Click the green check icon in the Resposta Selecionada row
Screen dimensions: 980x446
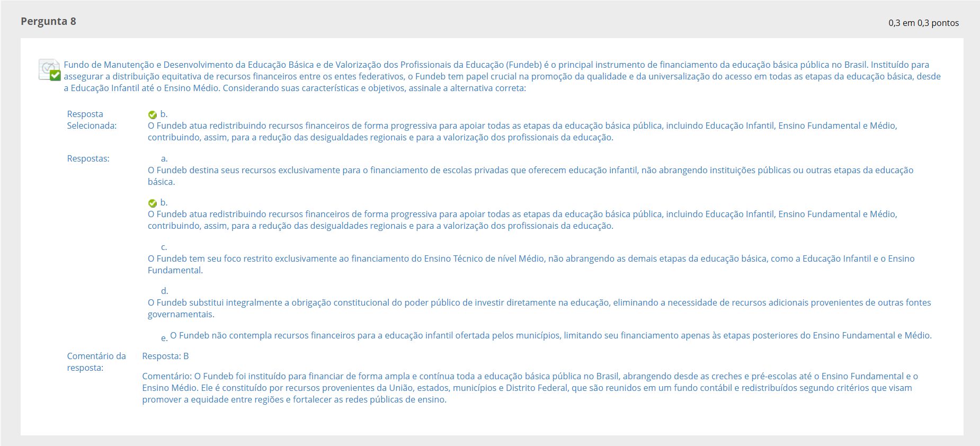pyautogui.click(x=153, y=114)
